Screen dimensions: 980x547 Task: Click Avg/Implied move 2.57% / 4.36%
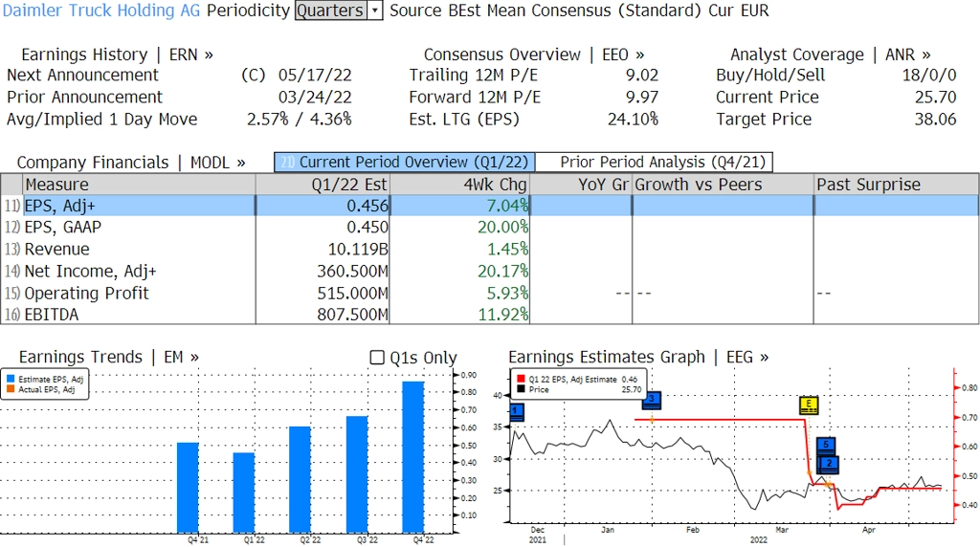click(x=300, y=120)
